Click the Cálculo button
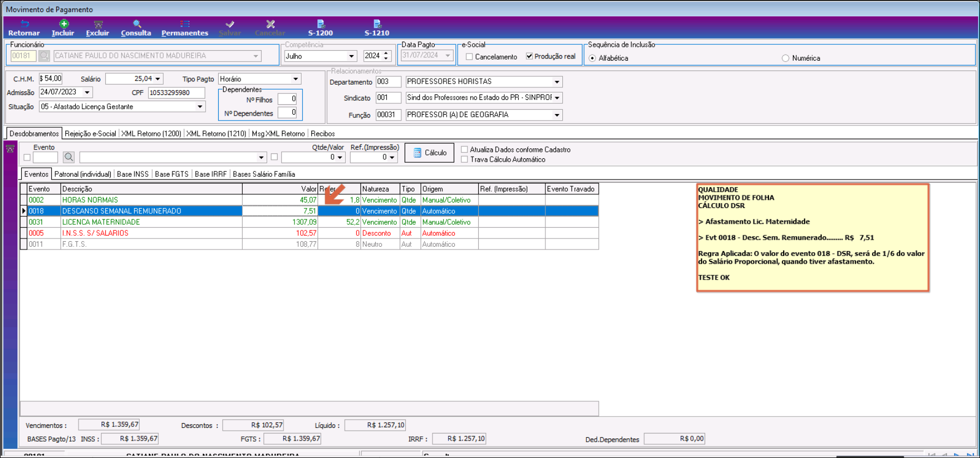Viewport: 980px width, 458px height. click(429, 153)
